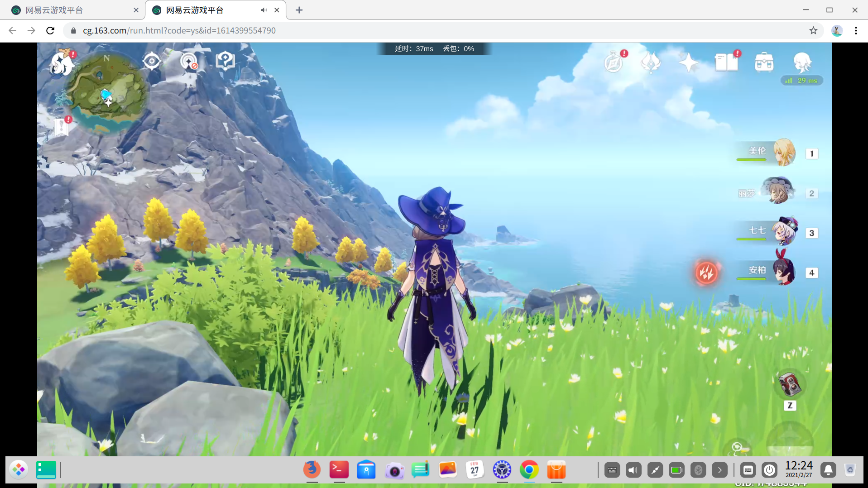Go forward in browser history

pyautogui.click(x=31, y=30)
